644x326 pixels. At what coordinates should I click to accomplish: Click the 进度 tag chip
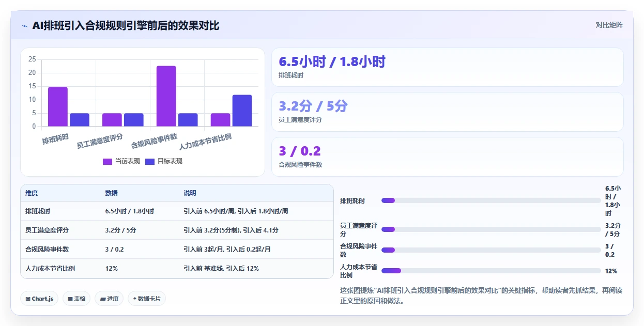point(109,299)
